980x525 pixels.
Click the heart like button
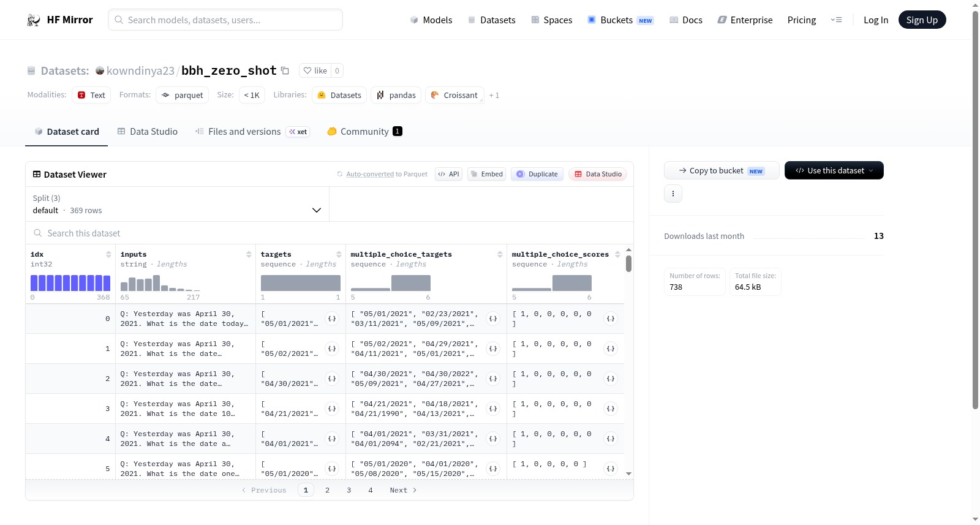pos(315,70)
